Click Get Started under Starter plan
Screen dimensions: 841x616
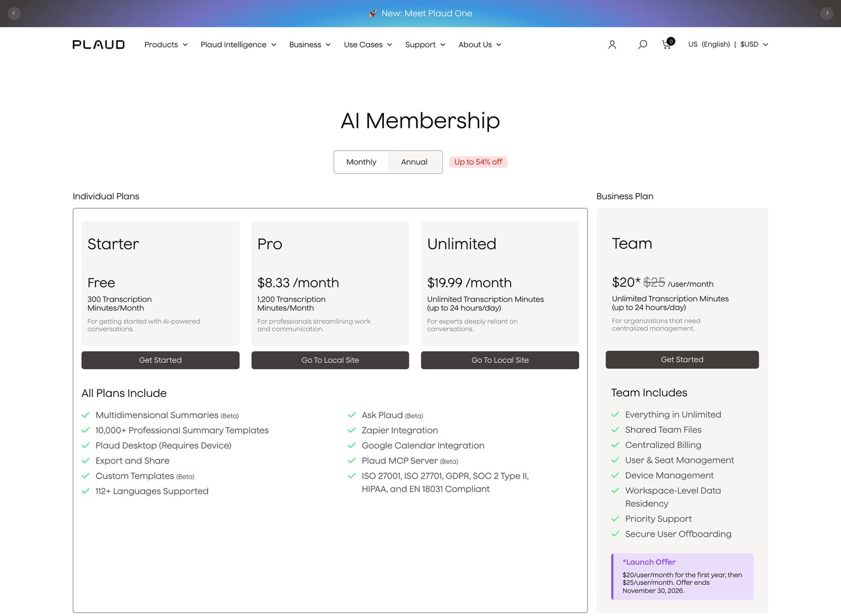click(160, 360)
